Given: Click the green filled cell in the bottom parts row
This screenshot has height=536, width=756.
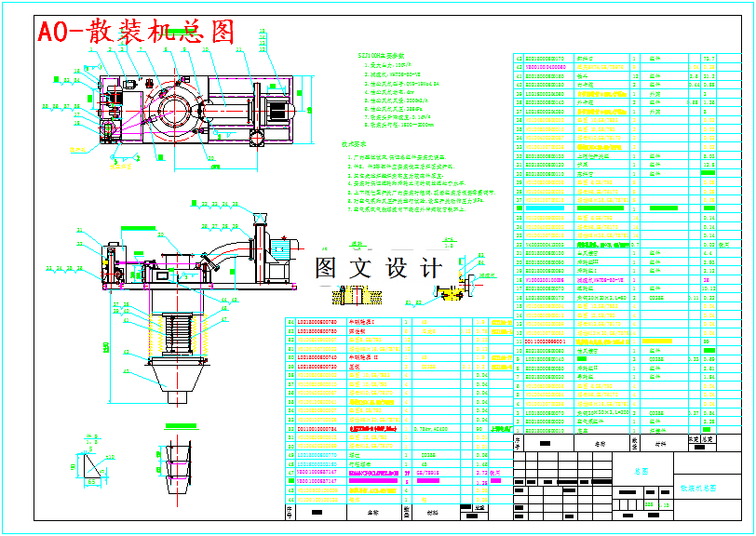Looking at the screenshot, I should click(x=290, y=480).
